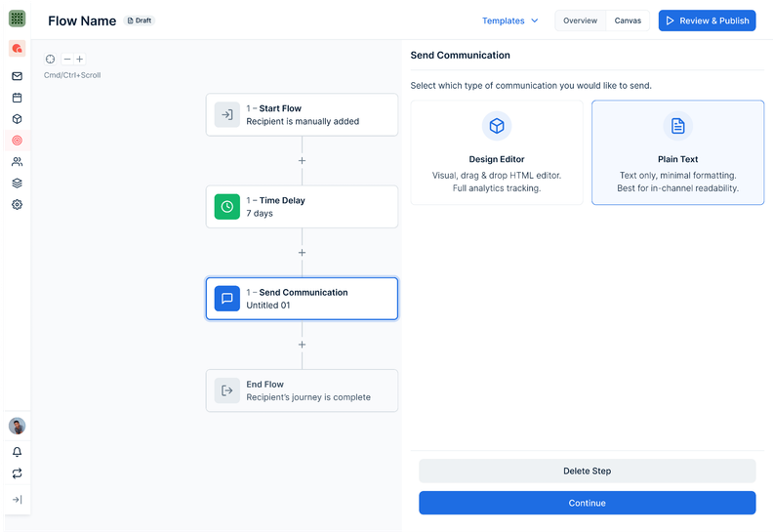The image size is (773, 532).
Task: Open the contacts people icon
Action: coord(18,162)
